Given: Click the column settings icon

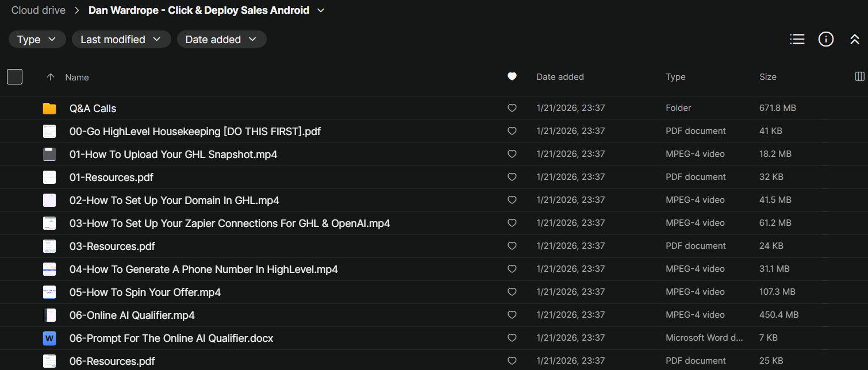Looking at the screenshot, I should 860,76.
